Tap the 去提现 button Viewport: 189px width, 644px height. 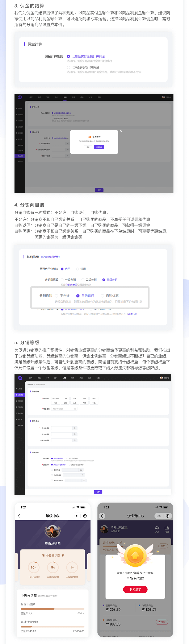point(162,622)
